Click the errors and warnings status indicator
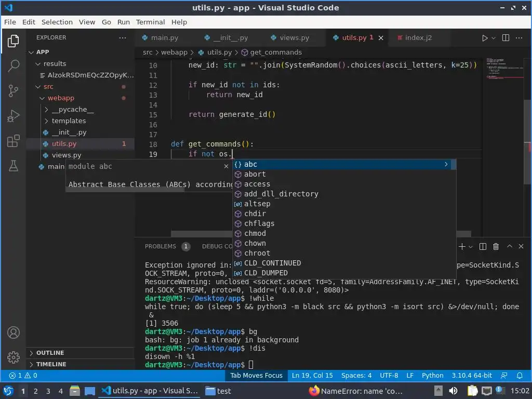532x399 pixels. (23, 376)
